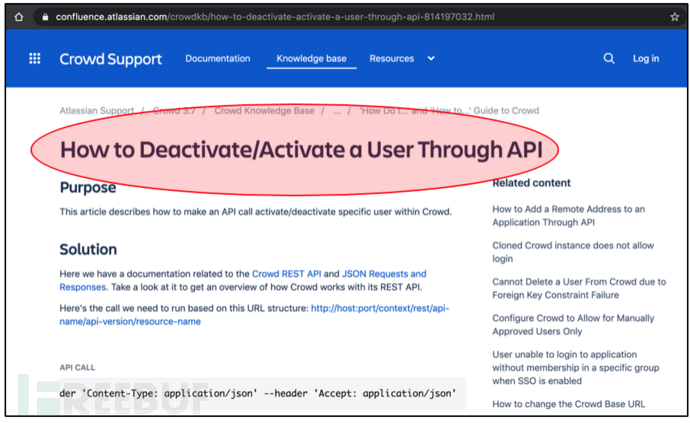The width and height of the screenshot is (690, 423).
Task: Click the Crowd Support logo text
Action: click(110, 59)
